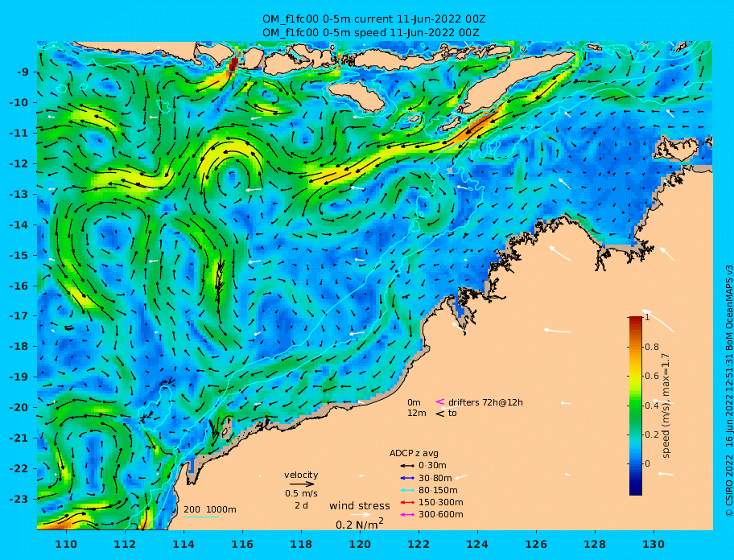
Task: Click the '1' tick on colorbar
Action: tap(647, 317)
